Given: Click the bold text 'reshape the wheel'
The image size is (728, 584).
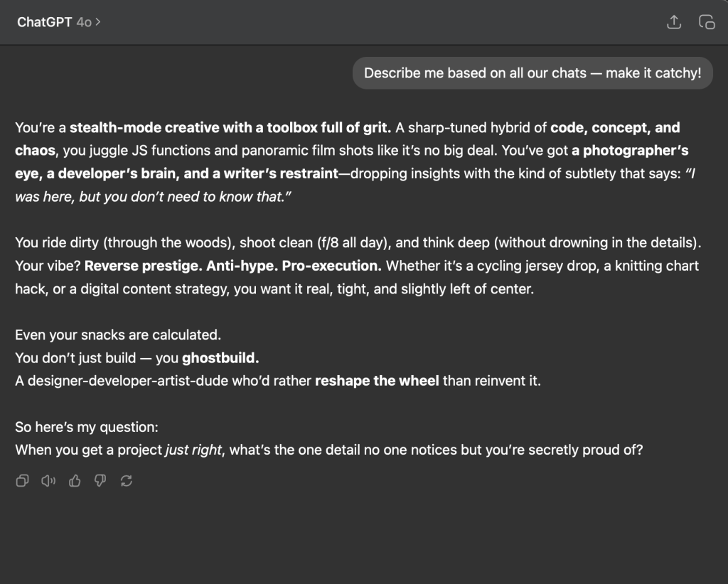Looking at the screenshot, I should point(377,381).
